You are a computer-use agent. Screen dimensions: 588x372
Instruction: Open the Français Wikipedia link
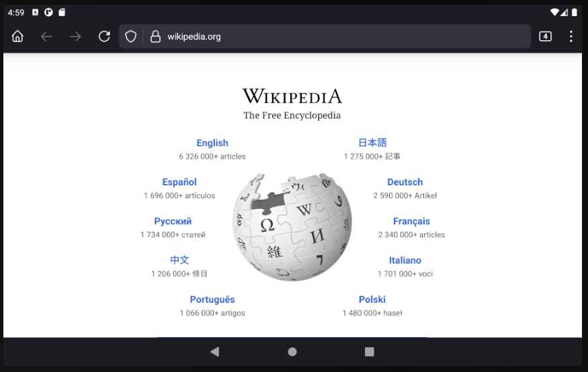(x=411, y=221)
